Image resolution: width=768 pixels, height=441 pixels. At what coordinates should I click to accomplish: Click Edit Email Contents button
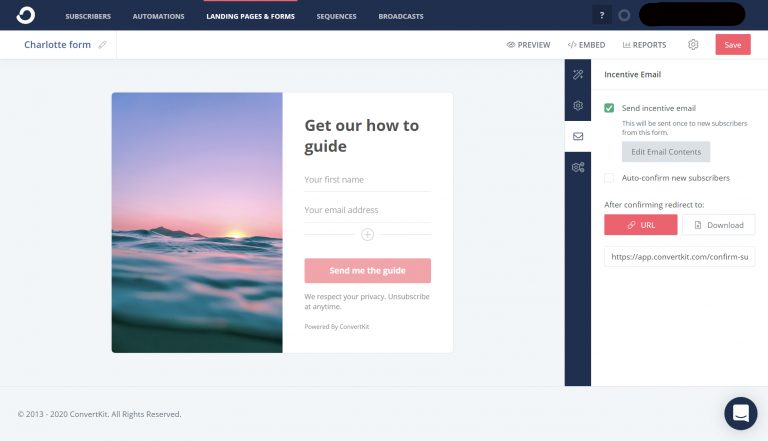point(666,152)
